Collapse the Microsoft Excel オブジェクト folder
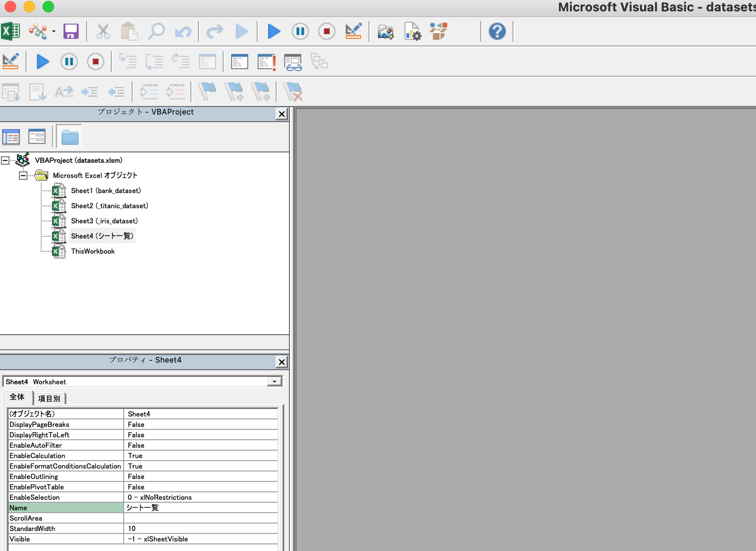Viewport: 756px width, 551px height. tap(23, 176)
